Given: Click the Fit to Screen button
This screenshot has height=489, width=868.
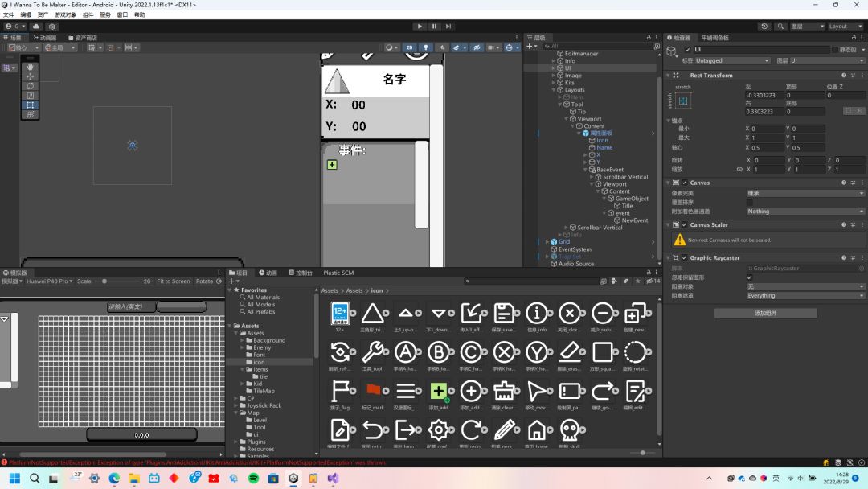Looking at the screenshot, I should click(173, 281).
